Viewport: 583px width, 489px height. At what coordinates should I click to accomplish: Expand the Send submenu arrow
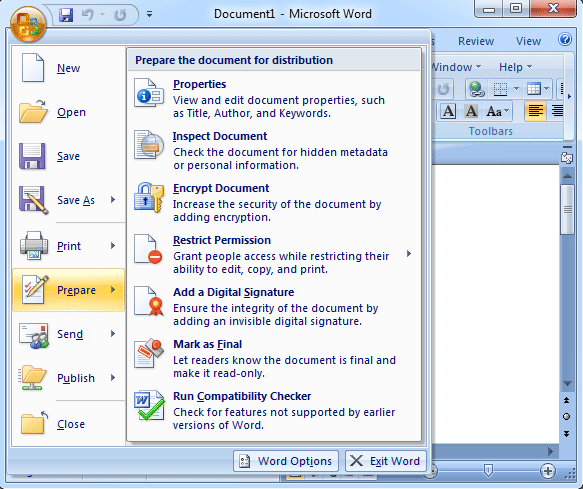pyautogui.click(x=113, y=334)
